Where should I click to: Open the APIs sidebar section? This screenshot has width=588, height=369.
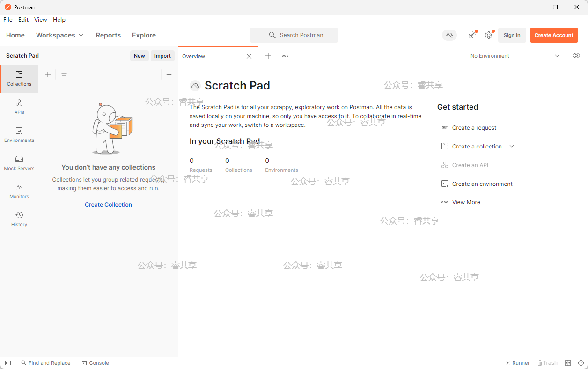click(x=19, y=107)
